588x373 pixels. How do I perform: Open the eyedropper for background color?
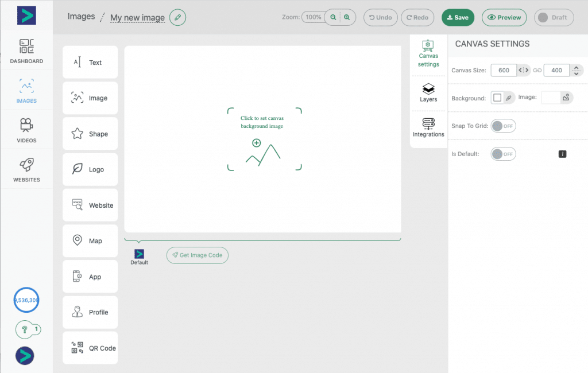tap(509, 98)
